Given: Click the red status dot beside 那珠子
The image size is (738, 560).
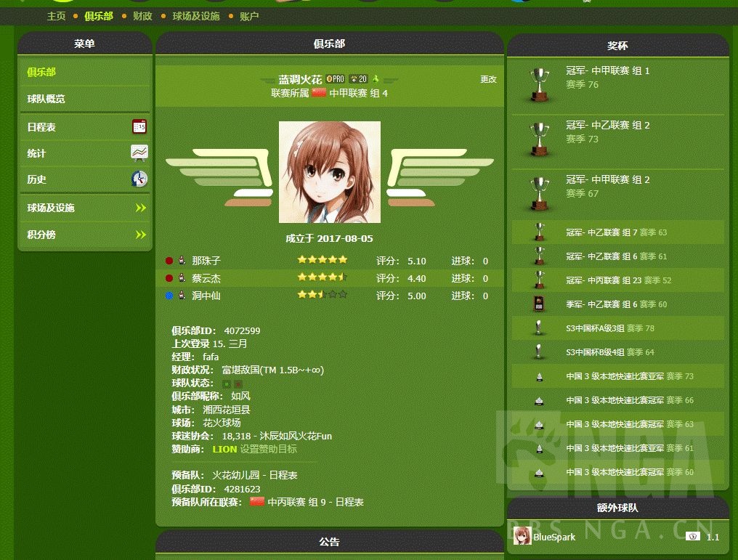Looking at the screenshot, I should [169, 259].
